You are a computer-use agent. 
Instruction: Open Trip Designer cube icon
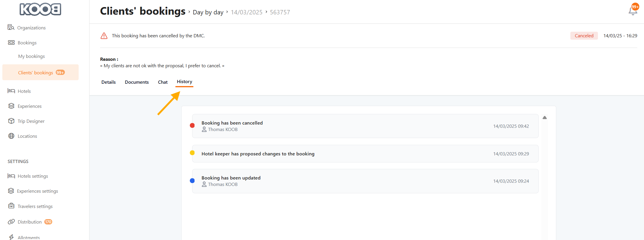11,121
